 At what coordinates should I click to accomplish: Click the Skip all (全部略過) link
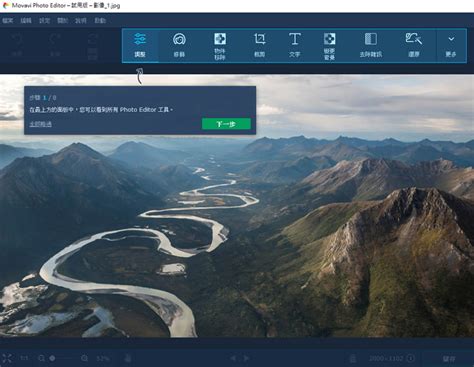click(40, 124)
